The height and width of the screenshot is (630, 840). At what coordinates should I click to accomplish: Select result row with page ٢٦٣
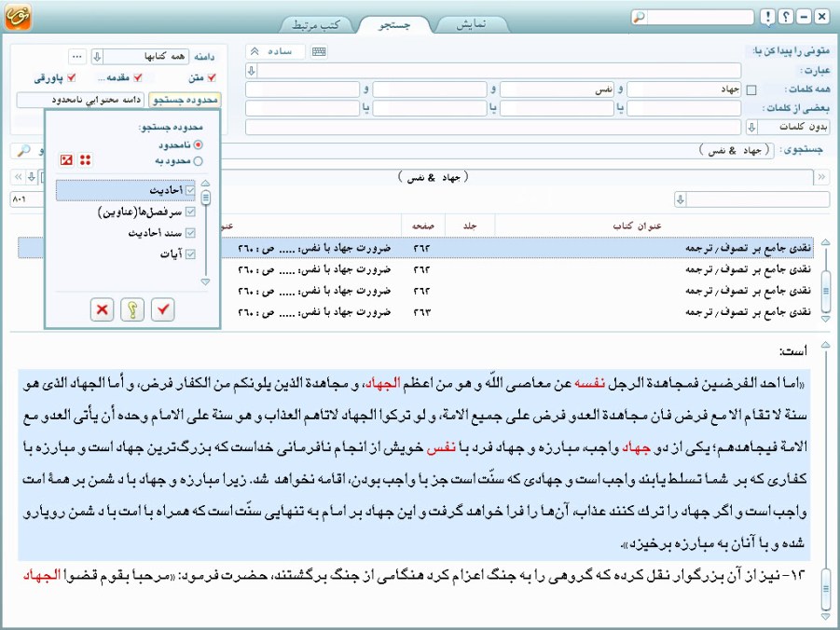(x=416, y=312)
